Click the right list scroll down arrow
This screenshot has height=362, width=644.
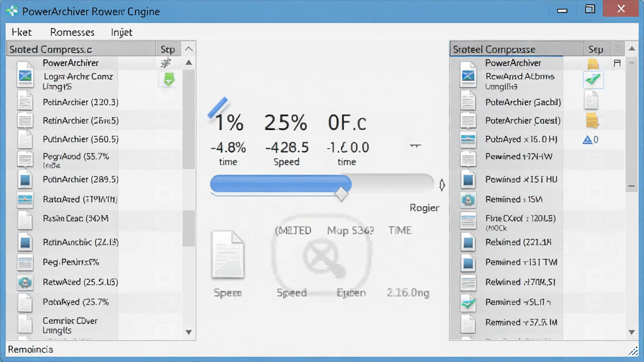pos(631,332)
